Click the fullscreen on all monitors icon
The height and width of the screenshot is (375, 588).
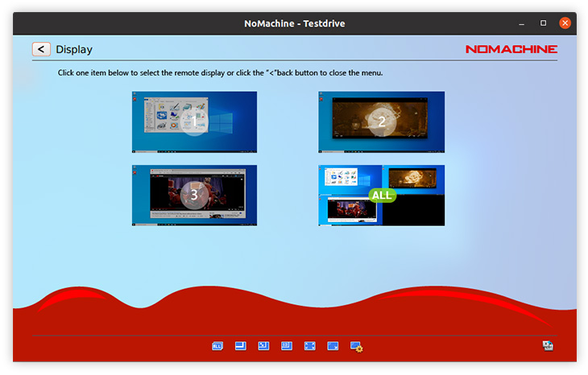click(x=333, y=346)
